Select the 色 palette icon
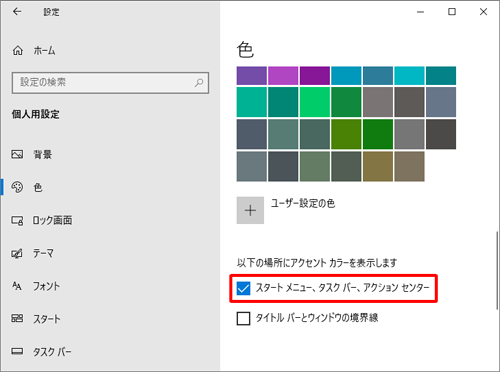The width and height of the screenshot is (500, 372). tap(17, 187)
